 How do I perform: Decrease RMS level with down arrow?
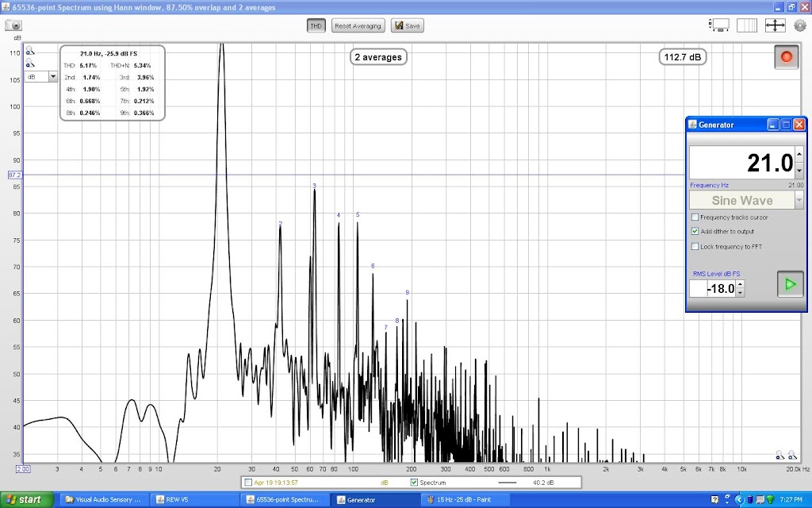(x=741, y=292)
